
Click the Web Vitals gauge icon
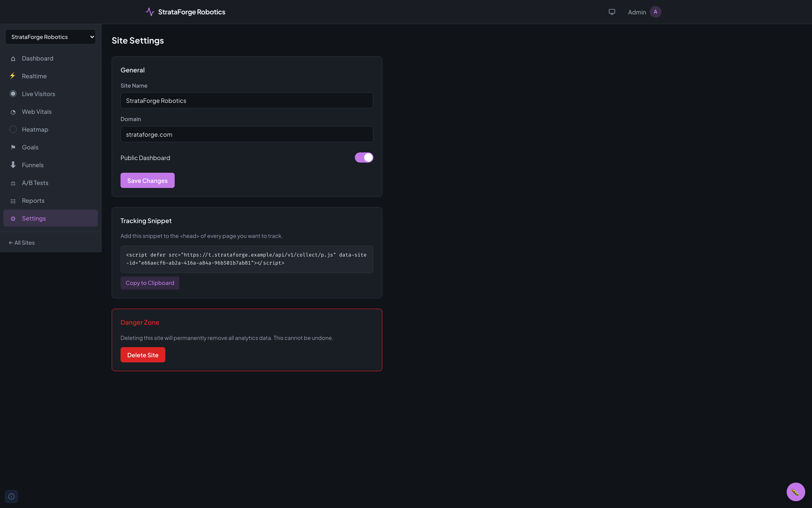[x=13, y=112]
